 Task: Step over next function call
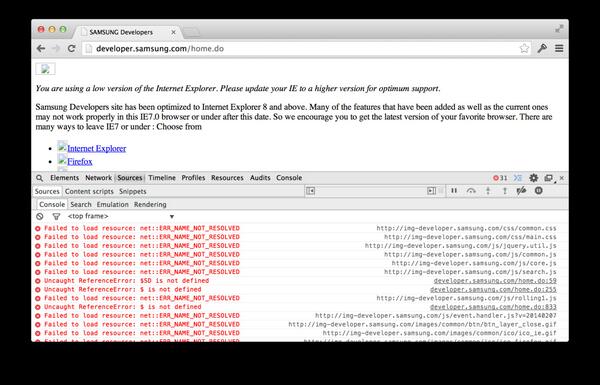[471, 191]
